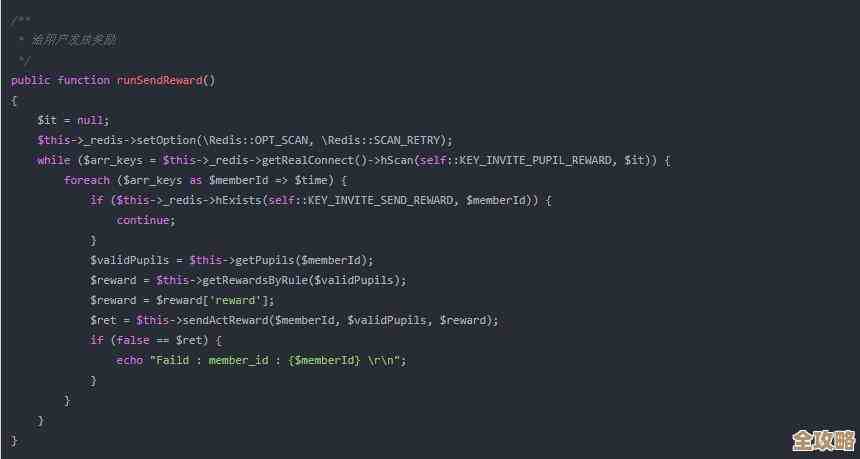Image resolution: width=860 pixels, height=459 pixels.
Task: Click the Redis::SCAN_RETRY constant
Action: tap(386, 140)
